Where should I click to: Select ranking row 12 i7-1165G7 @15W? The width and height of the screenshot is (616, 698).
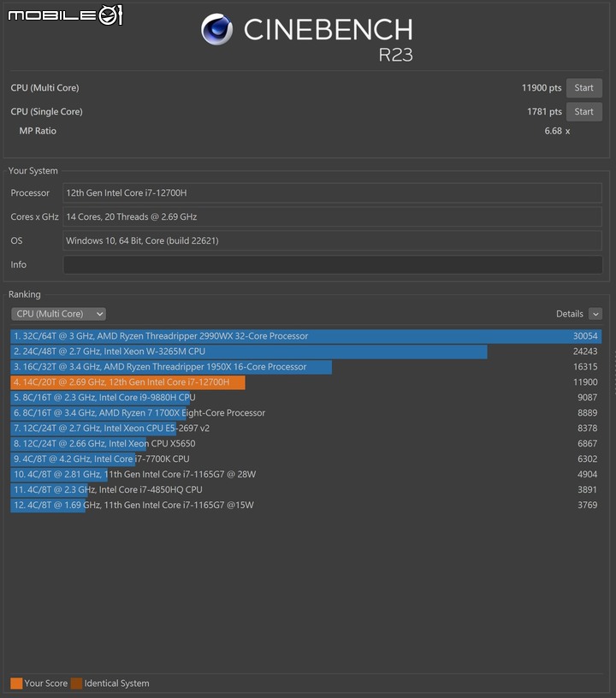pos(305,505)
